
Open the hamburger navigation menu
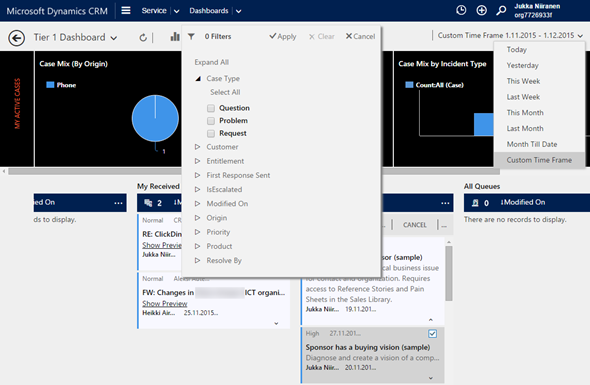[x=126, y=10]
